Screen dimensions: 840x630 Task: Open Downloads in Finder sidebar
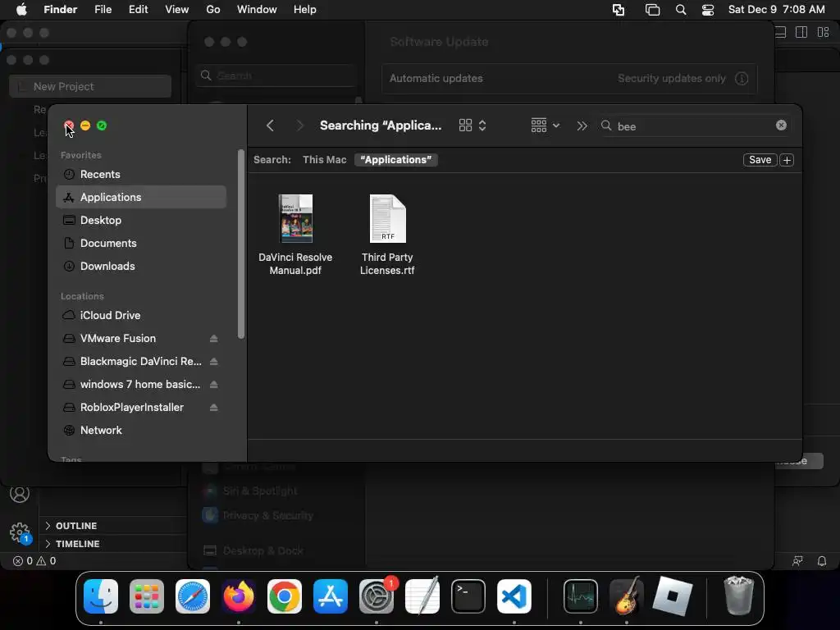click(141, 267)
